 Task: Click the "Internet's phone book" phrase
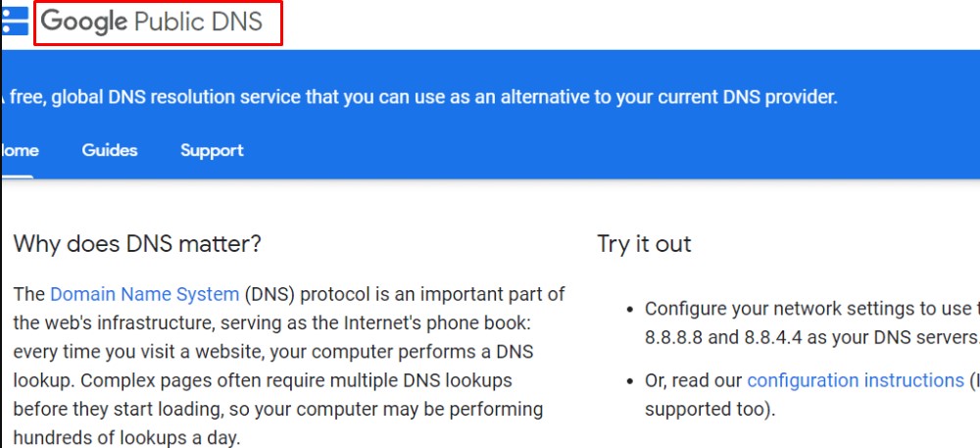coord(465,324)
